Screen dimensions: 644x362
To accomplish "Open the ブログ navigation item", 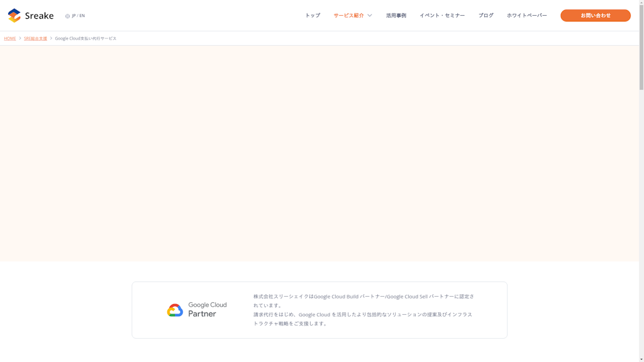I will click(485, 15).
